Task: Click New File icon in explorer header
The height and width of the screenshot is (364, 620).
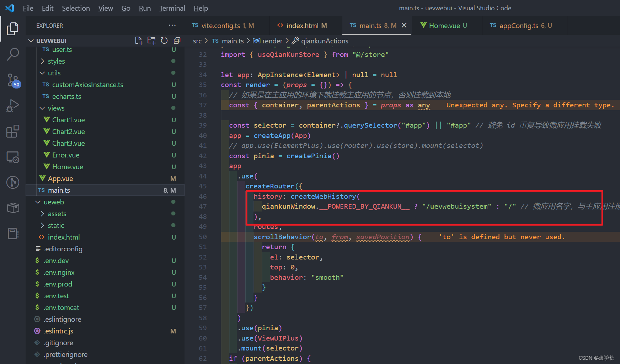Action: tap(139, 41)
